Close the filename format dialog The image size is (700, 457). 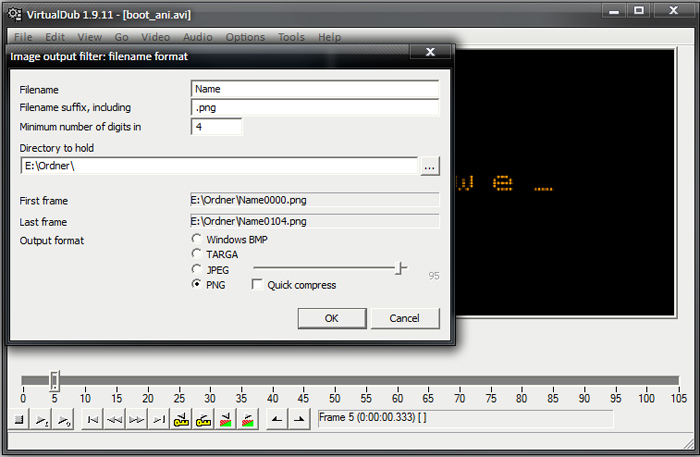[430, 52]
